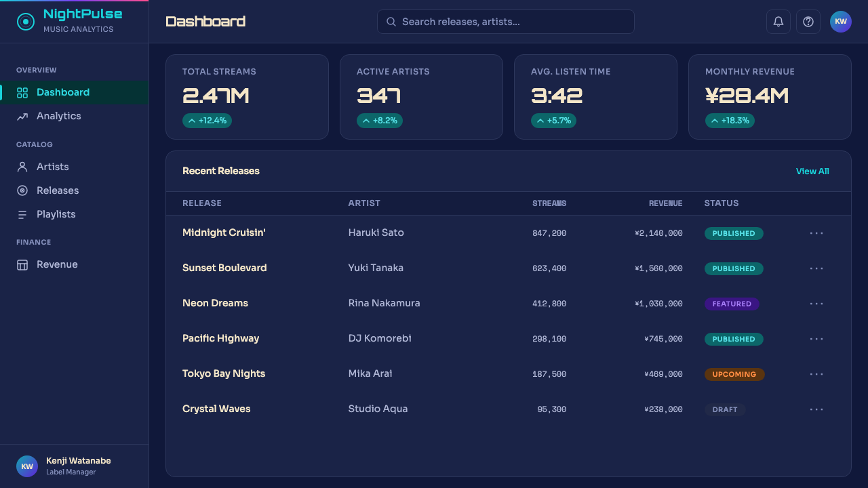Go to Dashboard in sidebar

click(x=75, y=92)
